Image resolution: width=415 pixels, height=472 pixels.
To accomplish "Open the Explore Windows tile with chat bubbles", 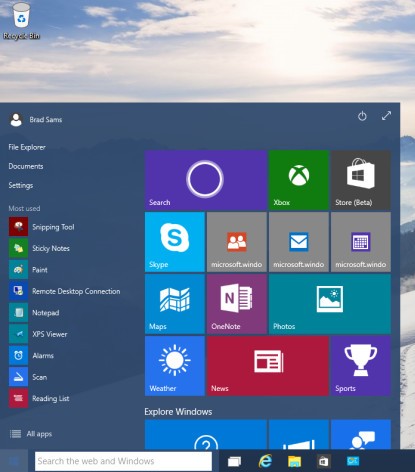I will point(361,434).
